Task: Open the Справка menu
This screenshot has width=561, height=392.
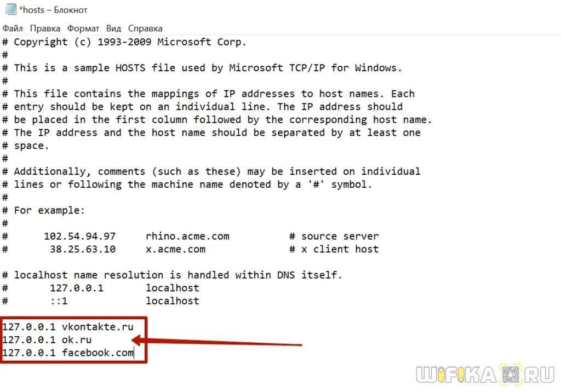Action: (x=145, y=28)
